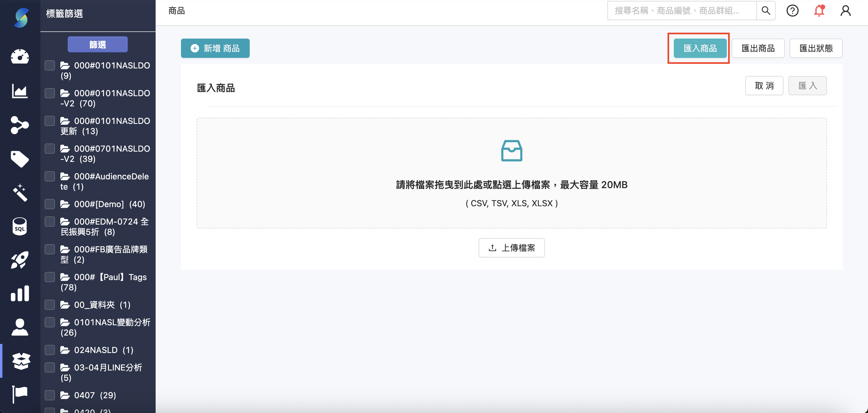
Task: Expand the 0101NASL變動分析 folder
Action: [x=65, y=322]
